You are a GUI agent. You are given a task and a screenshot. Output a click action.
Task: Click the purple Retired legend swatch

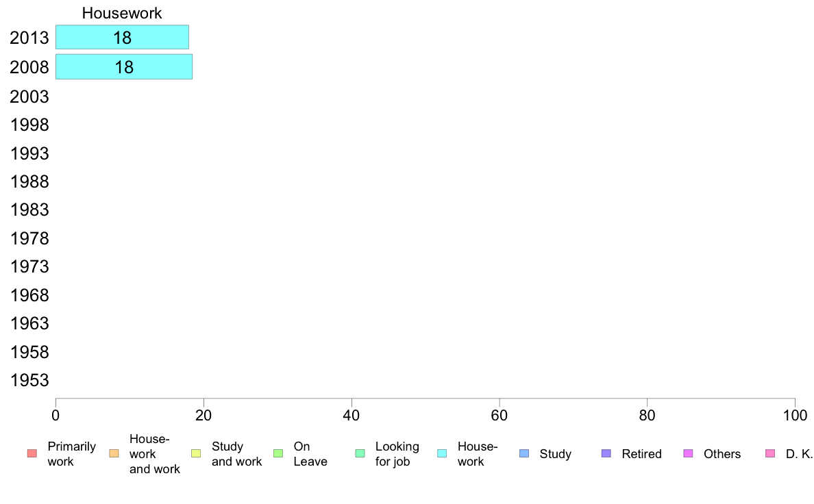606,453
